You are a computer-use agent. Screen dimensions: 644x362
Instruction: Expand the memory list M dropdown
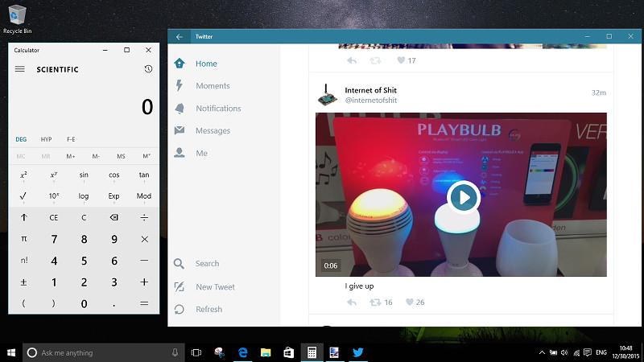(x=147, y=156)
